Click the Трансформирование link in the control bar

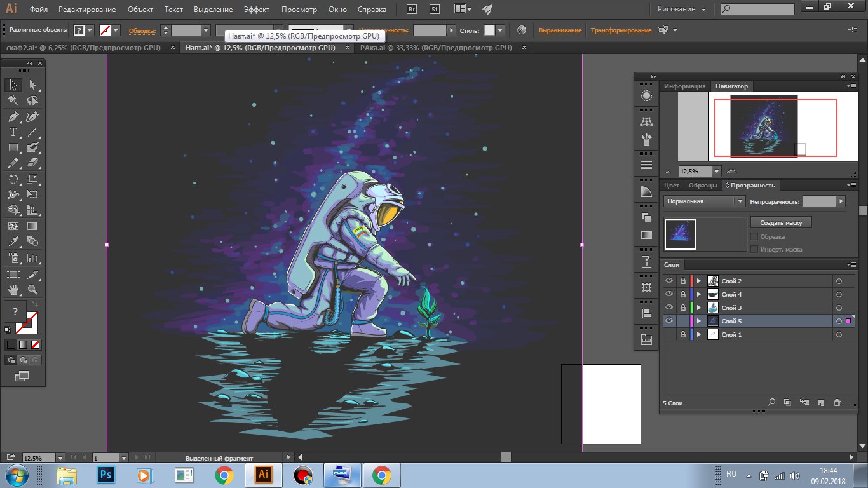[x=621, y=30]
